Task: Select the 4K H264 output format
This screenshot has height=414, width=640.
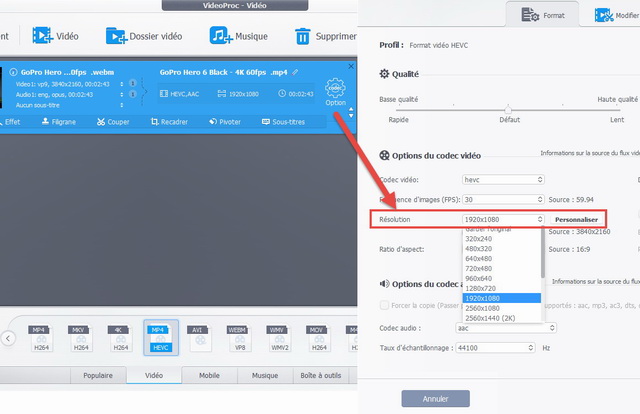Action: tap(120, 338)
